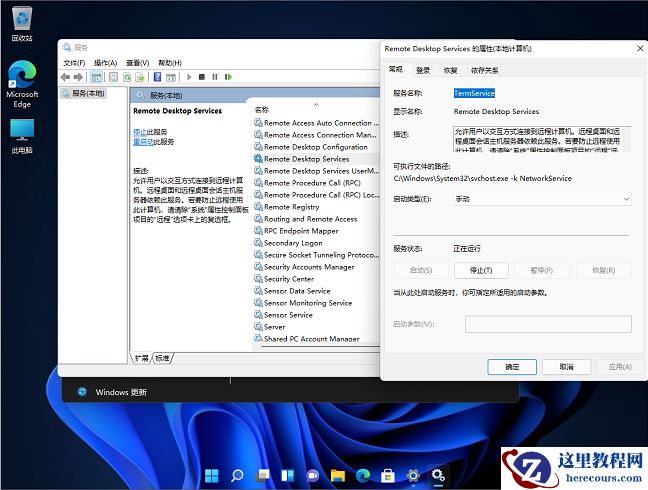The height and width of the screenshot is (490, 648).
Task: Select Secondary Logon service
Action: 316,243
